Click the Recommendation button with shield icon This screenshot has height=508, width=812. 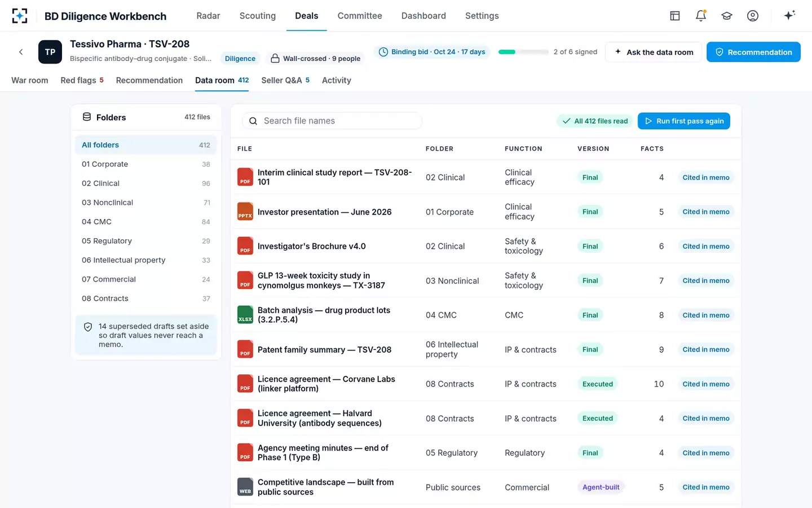click(753, 52)
